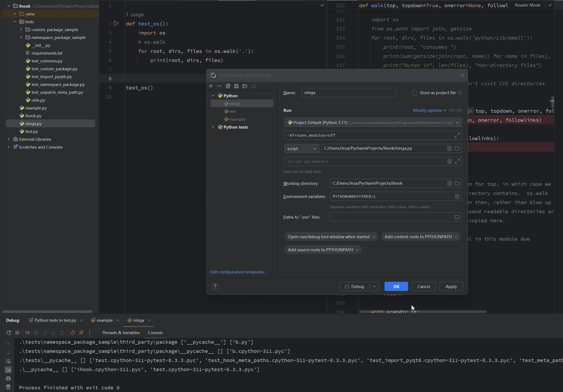Click the Copy Configuration icon
563x392 pixels.
(x=228, y=86)
